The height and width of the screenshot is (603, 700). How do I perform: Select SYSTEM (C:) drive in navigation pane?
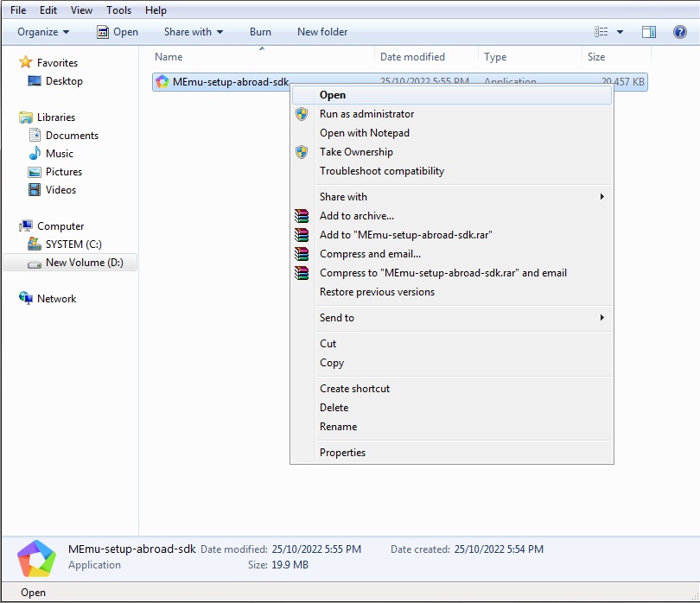point(73,244)
